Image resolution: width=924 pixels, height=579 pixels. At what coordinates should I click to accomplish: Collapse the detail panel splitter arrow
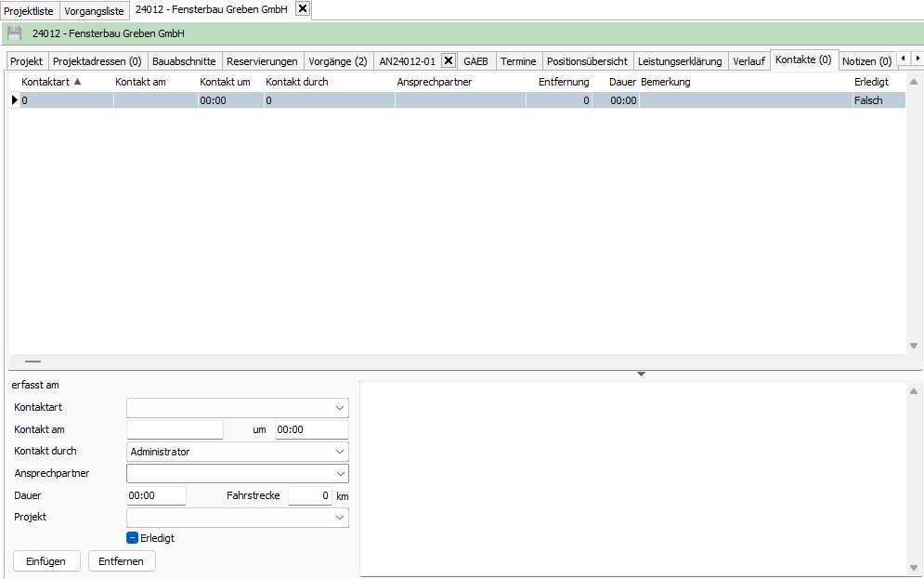pyautogui.click(x=641, y=374)
